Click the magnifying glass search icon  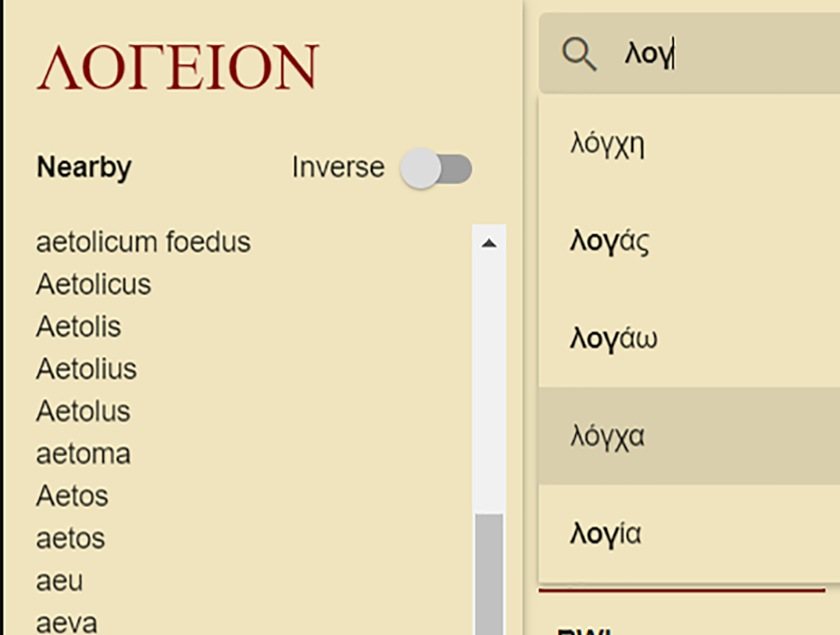(579, 54)
